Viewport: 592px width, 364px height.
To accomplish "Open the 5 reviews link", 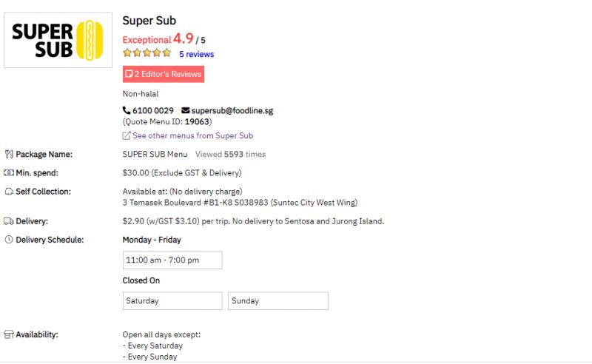I will click(x=196, y=54).
